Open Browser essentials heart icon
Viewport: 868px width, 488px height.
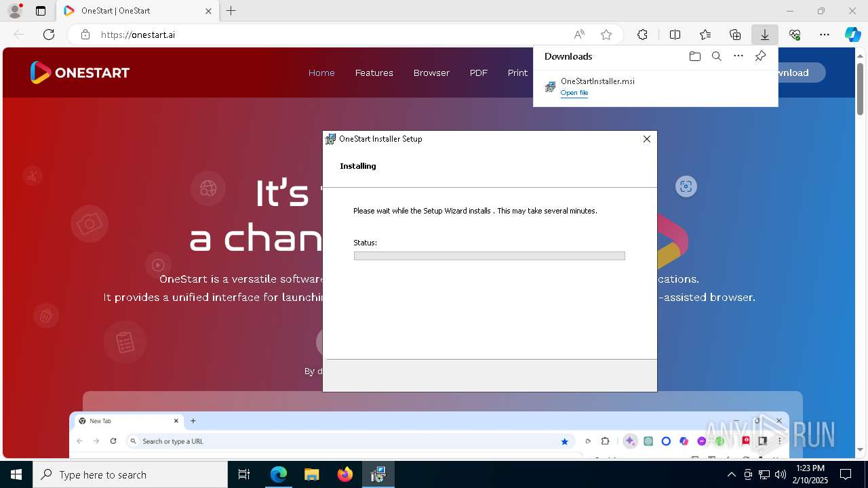coord(795,35)
